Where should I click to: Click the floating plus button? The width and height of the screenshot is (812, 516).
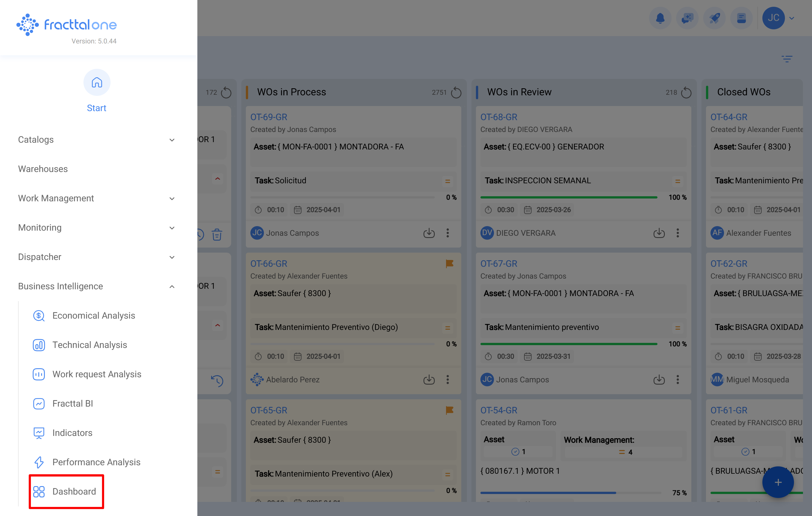tap(778, 482)
